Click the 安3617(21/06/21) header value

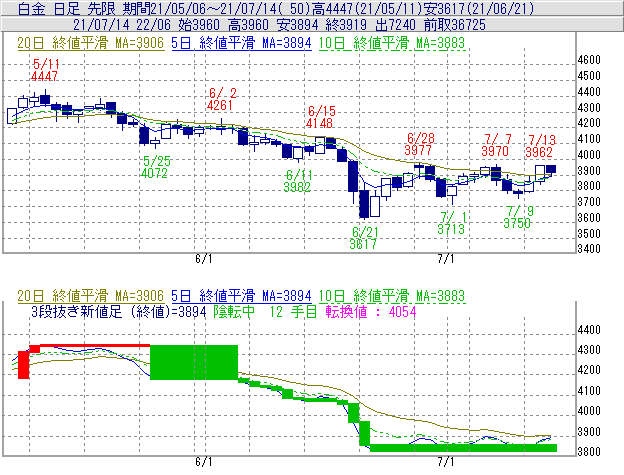(x=479, y=8)
